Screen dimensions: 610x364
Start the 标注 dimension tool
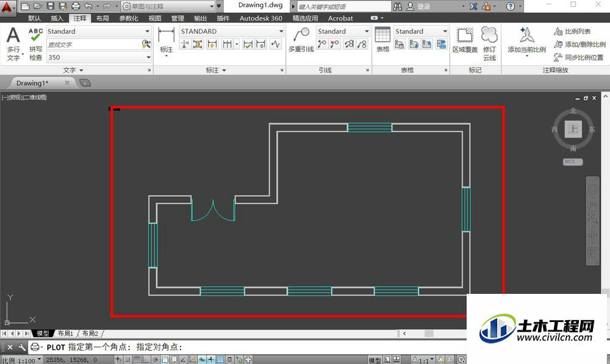pos(166,41)
